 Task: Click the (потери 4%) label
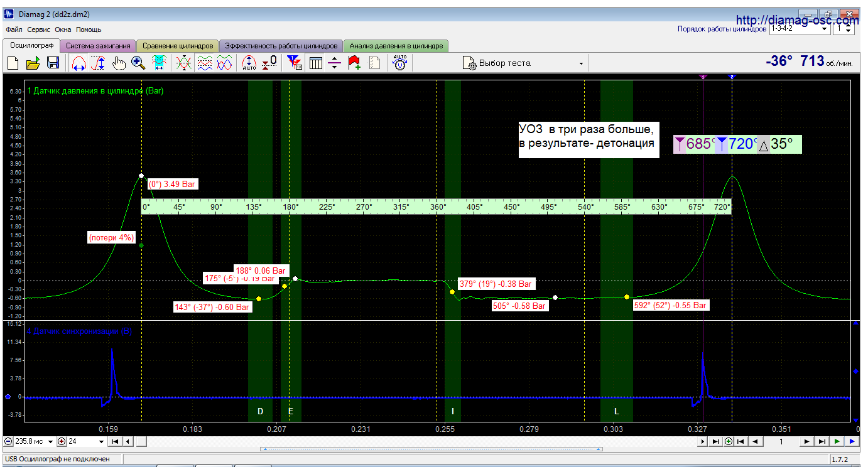(x=111, y=237)
